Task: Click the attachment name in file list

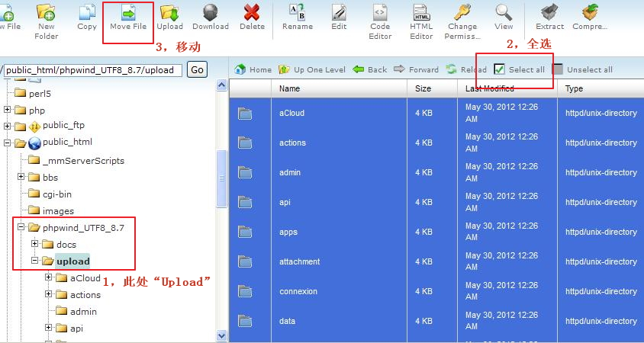Action: click(x=299, y=261)
